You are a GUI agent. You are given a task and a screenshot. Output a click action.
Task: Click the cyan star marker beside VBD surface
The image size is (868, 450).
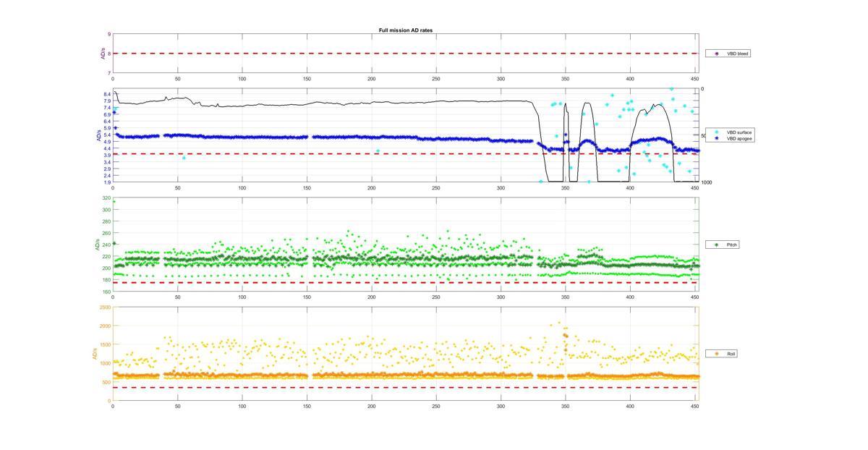pos(717,132)
